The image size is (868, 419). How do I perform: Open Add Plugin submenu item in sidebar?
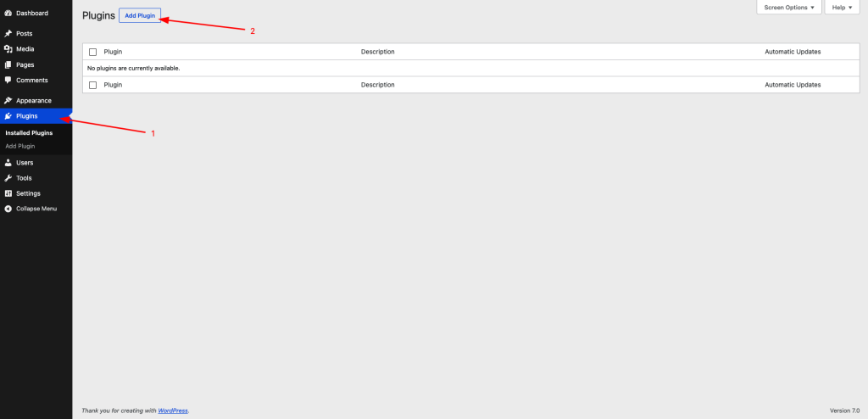[20, 147]
